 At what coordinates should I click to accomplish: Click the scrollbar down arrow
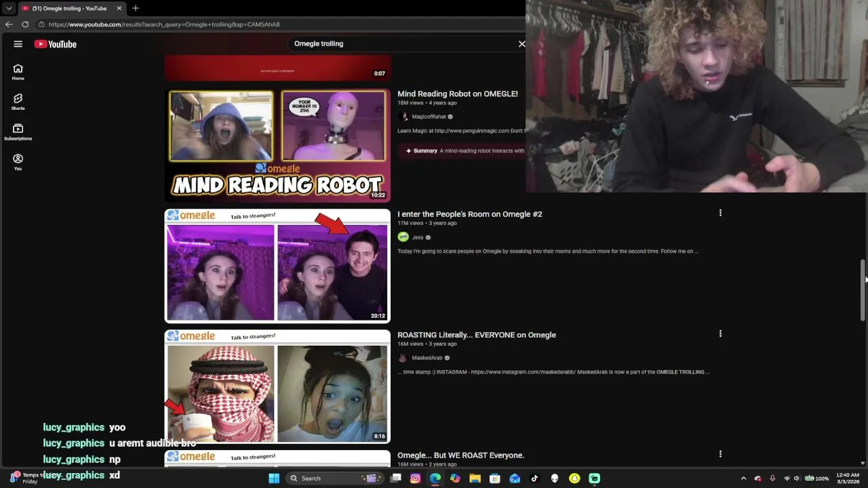click(x=863, y=463)
